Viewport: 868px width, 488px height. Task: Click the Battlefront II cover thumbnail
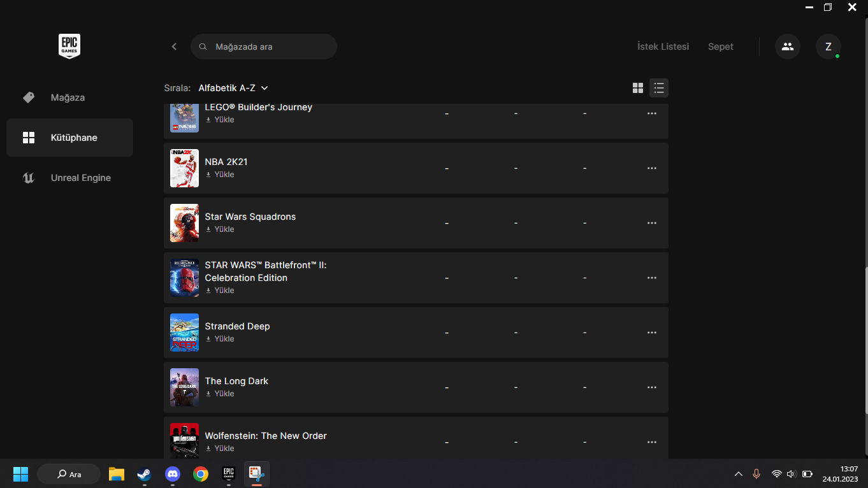[x=184, y=278]
